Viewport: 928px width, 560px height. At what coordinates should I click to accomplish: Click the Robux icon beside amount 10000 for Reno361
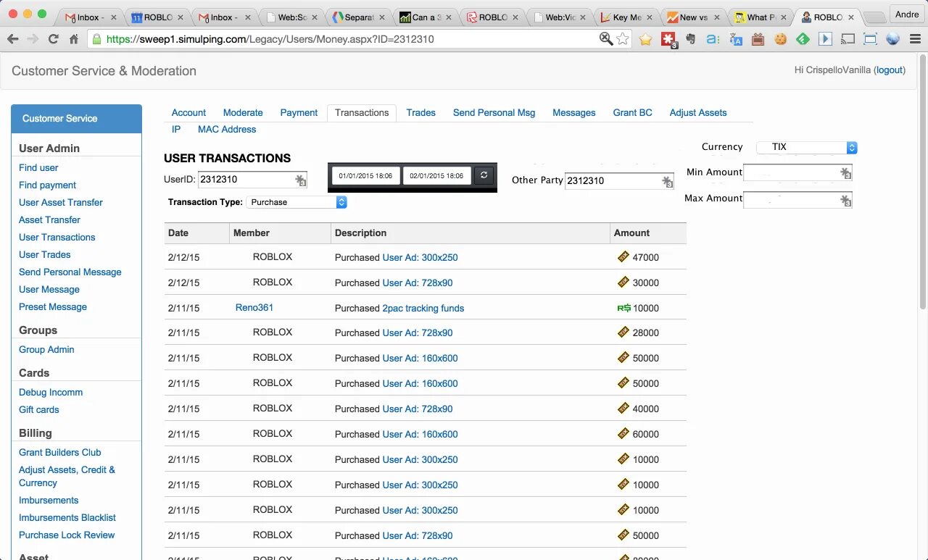623,308
